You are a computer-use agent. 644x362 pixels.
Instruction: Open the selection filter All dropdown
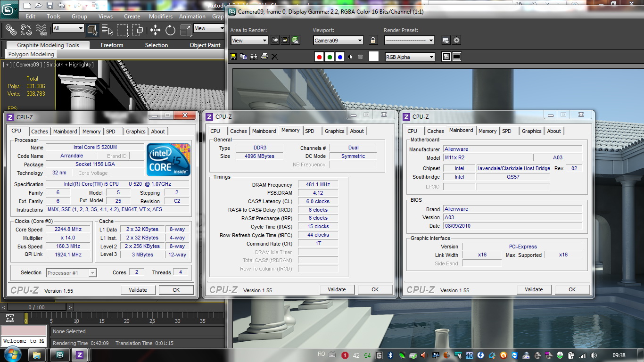68,28
